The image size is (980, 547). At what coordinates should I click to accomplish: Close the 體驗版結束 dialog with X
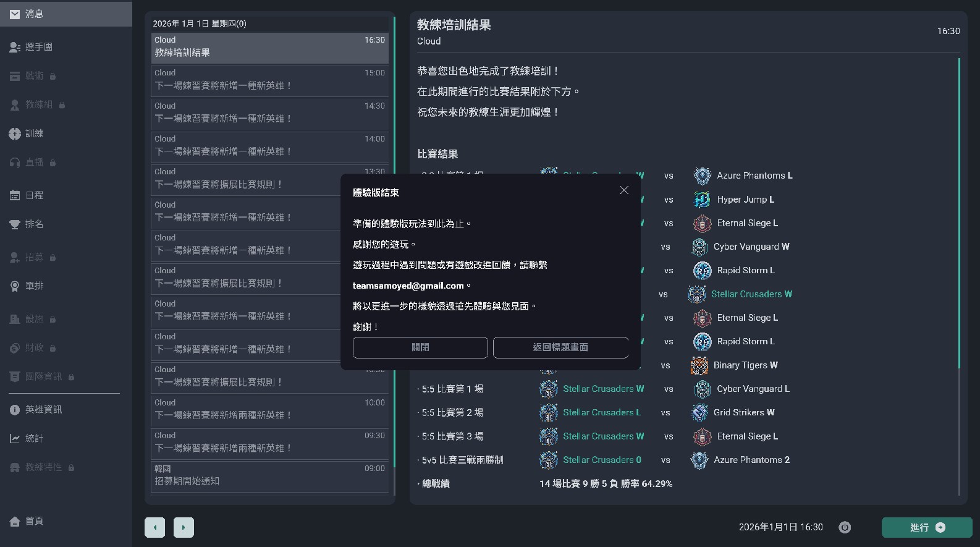pyautogui.click(x=624, y=190)
